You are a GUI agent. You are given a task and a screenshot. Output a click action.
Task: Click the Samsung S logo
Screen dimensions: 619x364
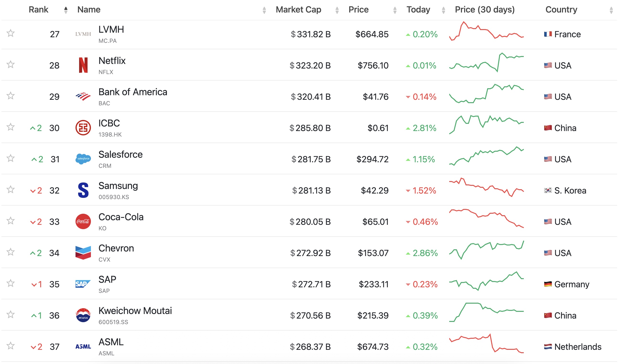click(x=83, y=190)
